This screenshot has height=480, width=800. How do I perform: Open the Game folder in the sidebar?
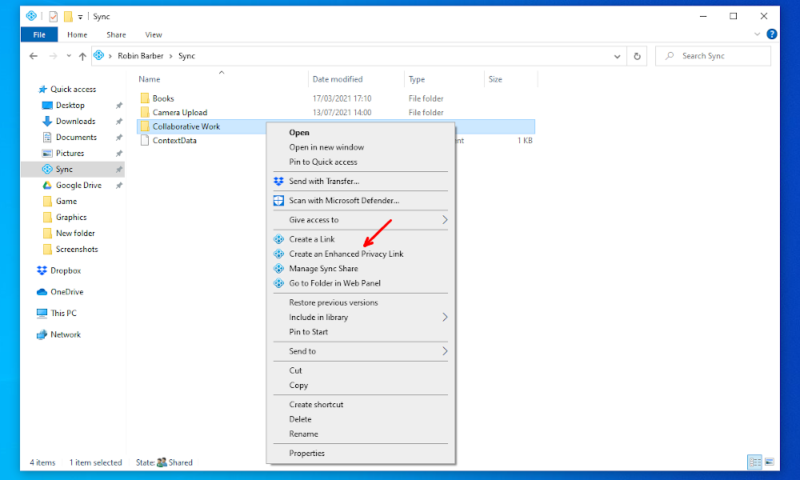coord(66,201)
